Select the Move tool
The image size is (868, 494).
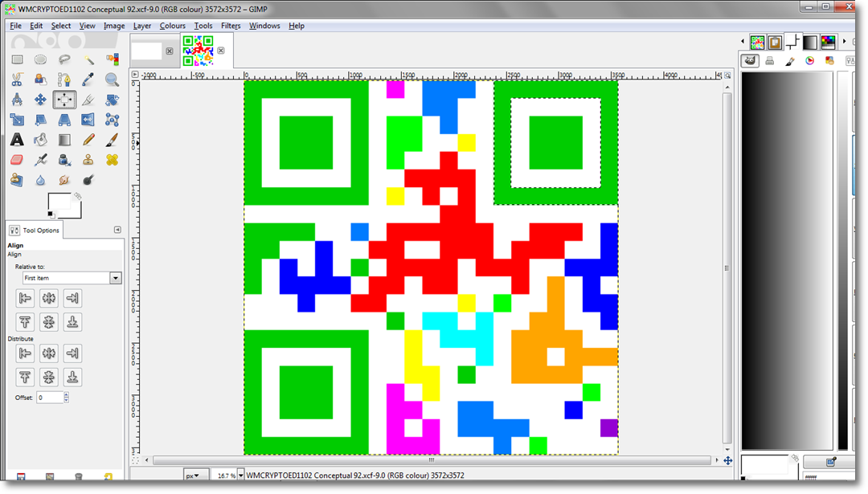tap(40, 100)
